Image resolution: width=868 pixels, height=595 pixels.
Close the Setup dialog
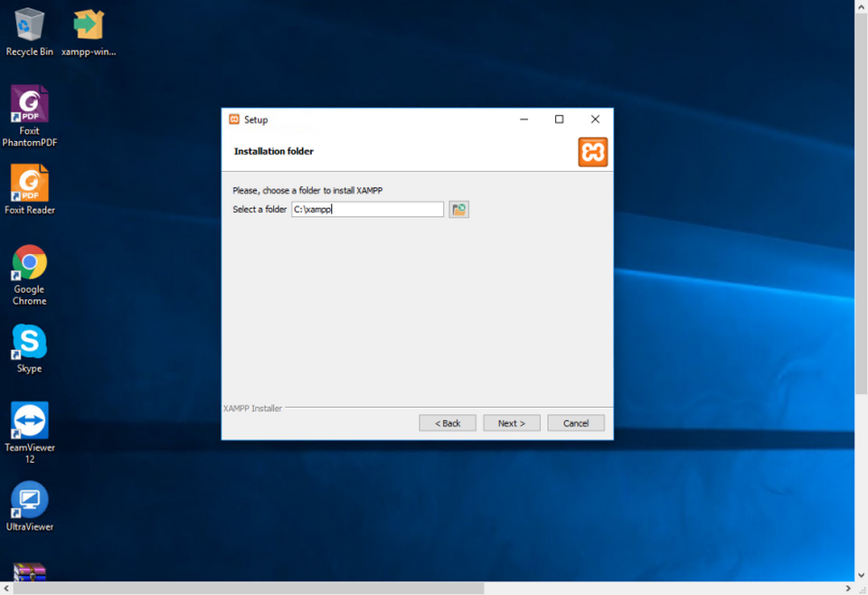[x=595, y=119]
